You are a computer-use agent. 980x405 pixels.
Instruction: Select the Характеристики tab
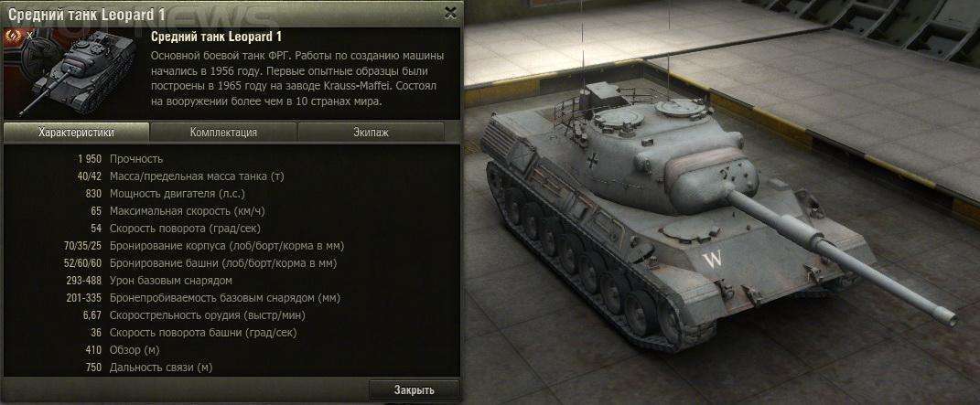(x=76, y=133)
